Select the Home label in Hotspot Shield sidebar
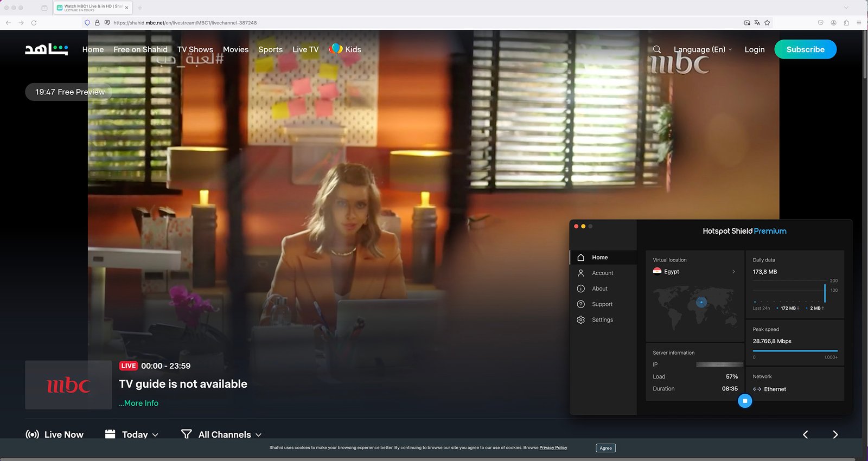 click(x=600, y=258)
